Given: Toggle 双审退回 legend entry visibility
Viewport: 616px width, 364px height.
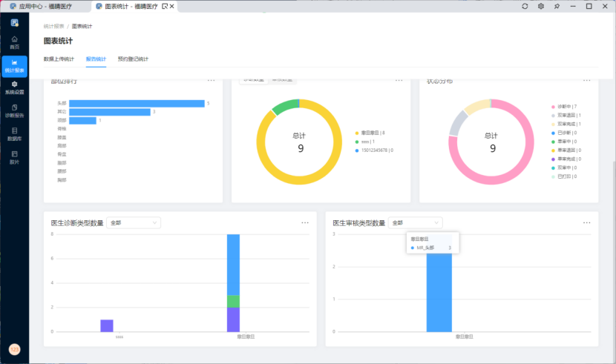Looking at the screenshot, I should [569, 116].
